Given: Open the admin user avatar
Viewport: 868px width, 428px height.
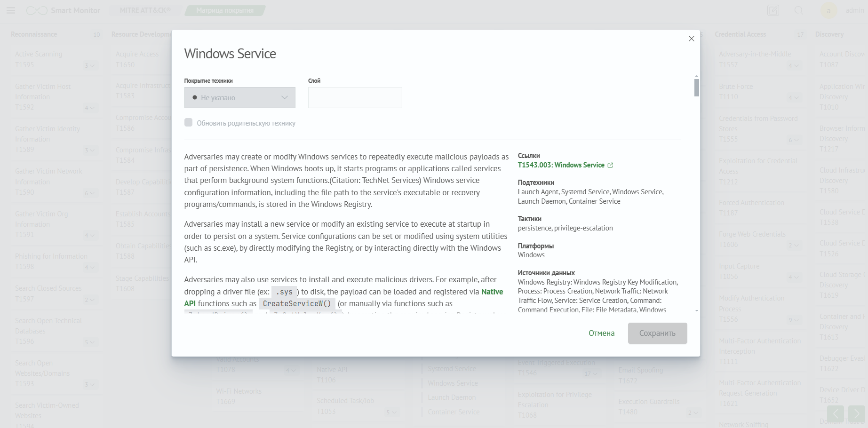Looking at the screenshot, I should pyautogui.click(x=829, y=10).
